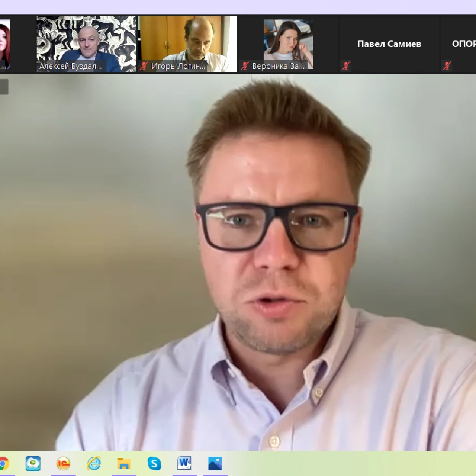Viewport: 476px width, 476px height.
Task: Select the ОПОР participant tile
Action: pos(459,44)
